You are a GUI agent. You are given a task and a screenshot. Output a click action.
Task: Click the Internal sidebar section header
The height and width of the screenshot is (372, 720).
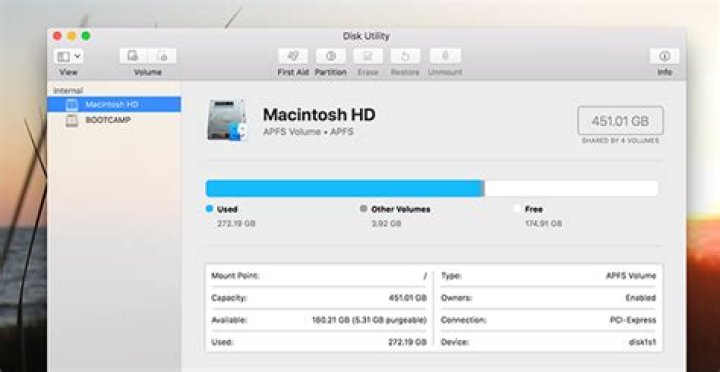68,90
